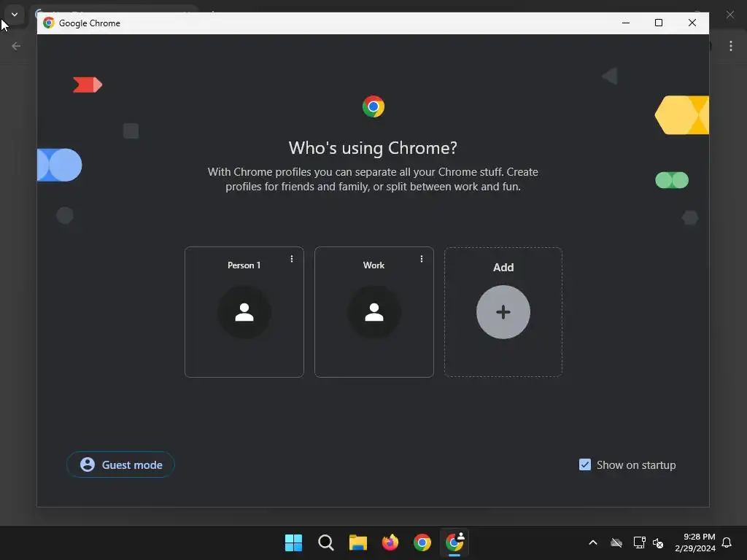
Task: Open File Explorer from taskbar
Action: (x=357, y=542)
